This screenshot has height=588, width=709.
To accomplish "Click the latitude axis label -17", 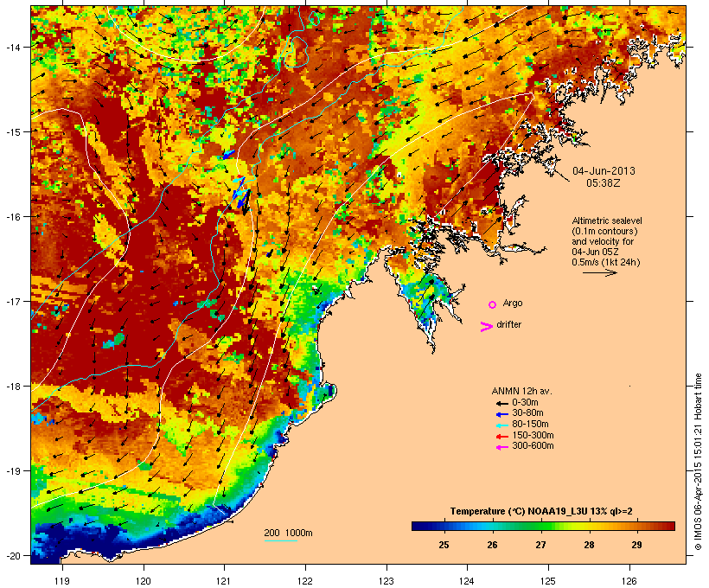I will 13,301.
